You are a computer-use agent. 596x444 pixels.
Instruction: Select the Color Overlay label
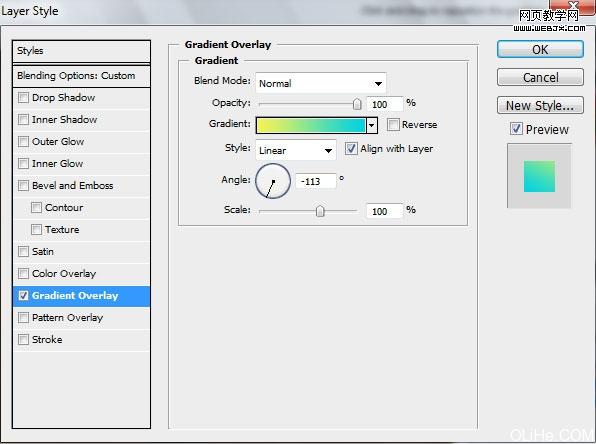[64, 274]
